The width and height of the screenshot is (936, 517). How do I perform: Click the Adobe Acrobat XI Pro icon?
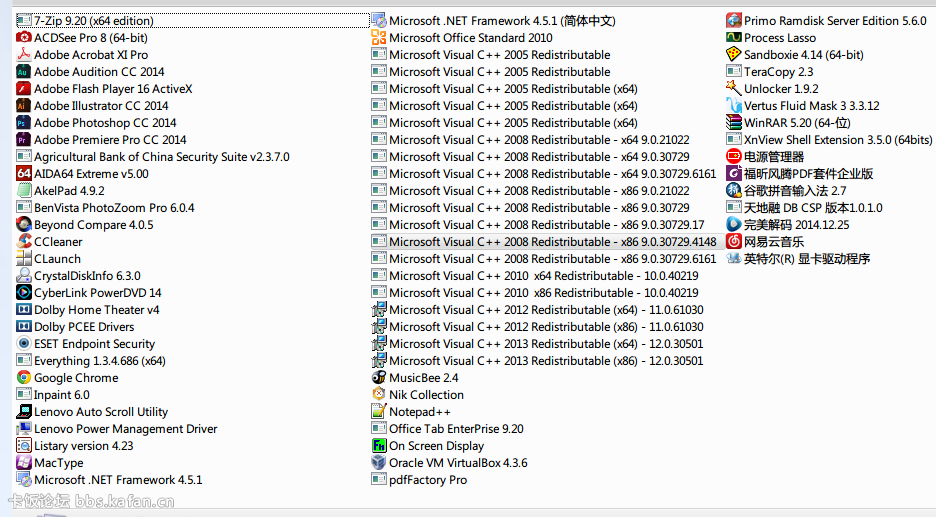click(24, 54)
